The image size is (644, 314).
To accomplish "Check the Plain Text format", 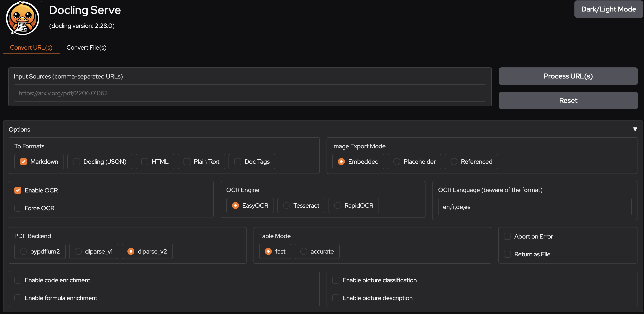I will pos(187,162).
